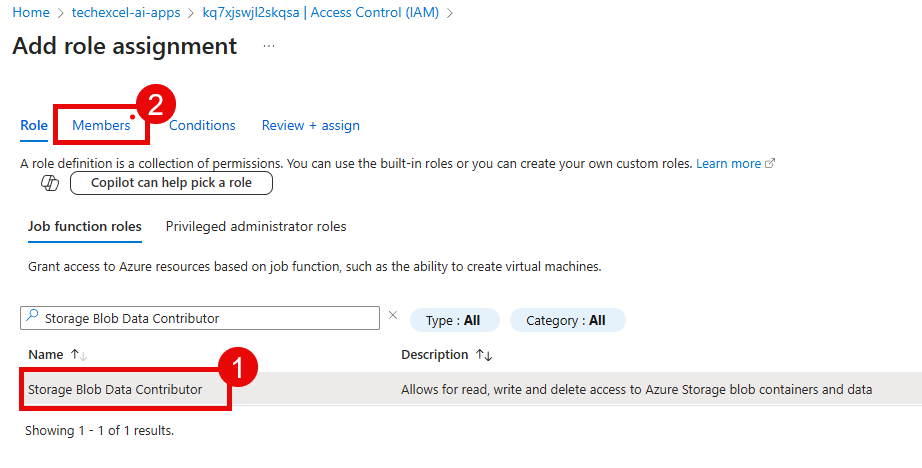Viewport: 922px width, 468px height.
Task: Sort roles by the Name column arrows
Action: point(78,355)
